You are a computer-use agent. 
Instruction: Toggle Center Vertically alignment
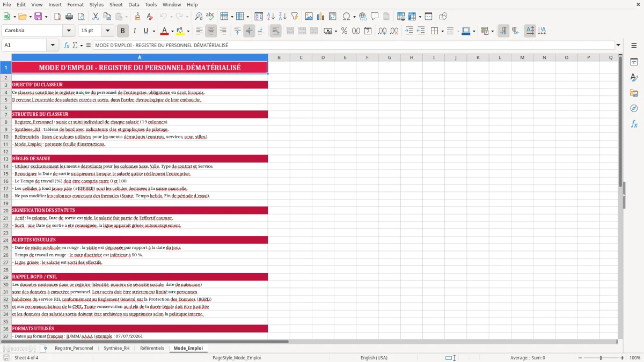[x=249, y=31]
